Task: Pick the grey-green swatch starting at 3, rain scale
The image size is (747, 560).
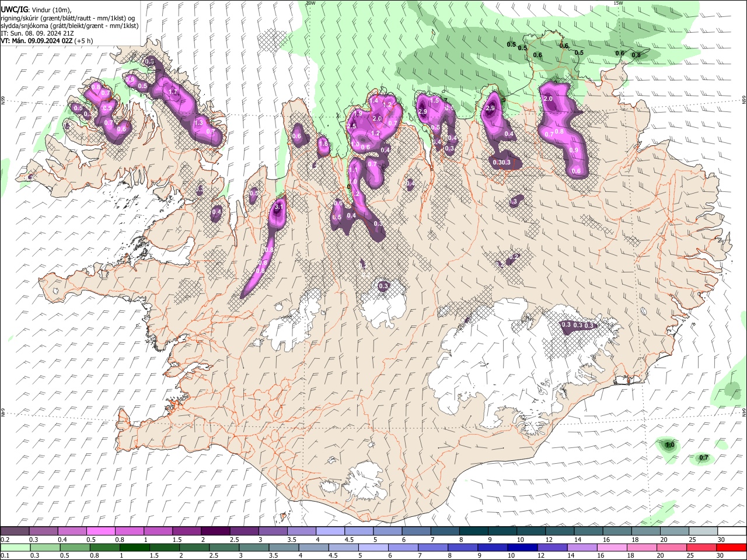Action: (x=254, y=547)
